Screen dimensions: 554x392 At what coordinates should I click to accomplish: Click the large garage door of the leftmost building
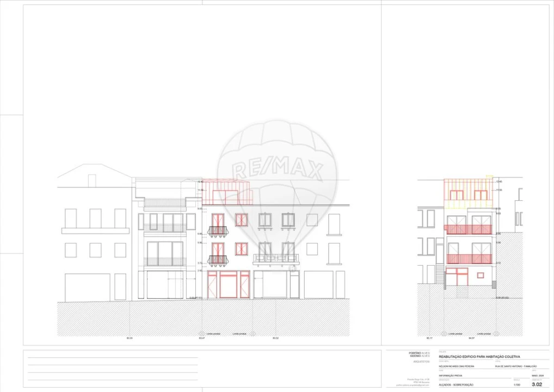click(x=87, y=287)
